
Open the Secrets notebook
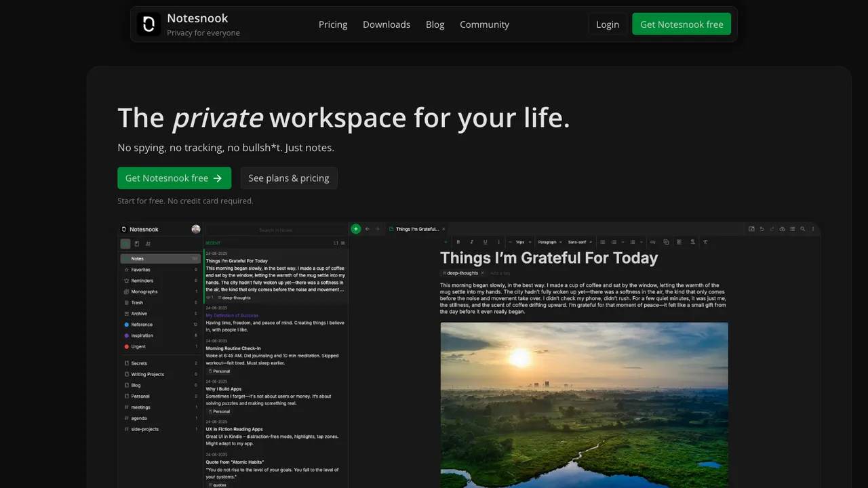click(x=160, y=363)
